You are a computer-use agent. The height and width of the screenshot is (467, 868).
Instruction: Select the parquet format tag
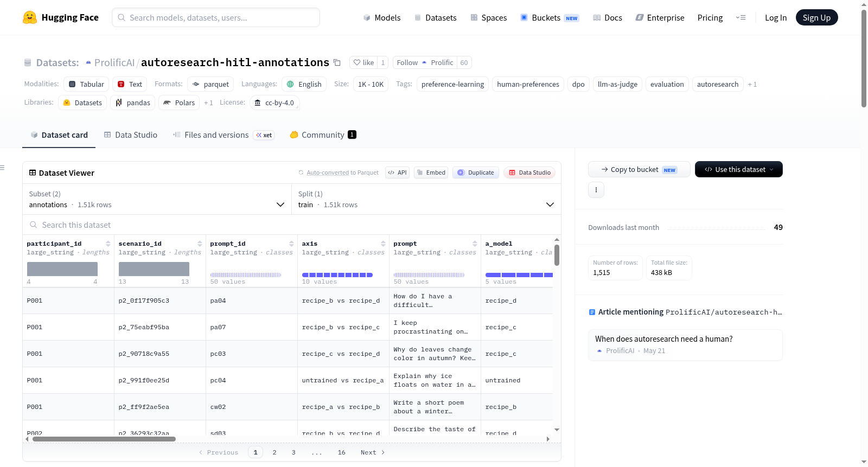210,84
